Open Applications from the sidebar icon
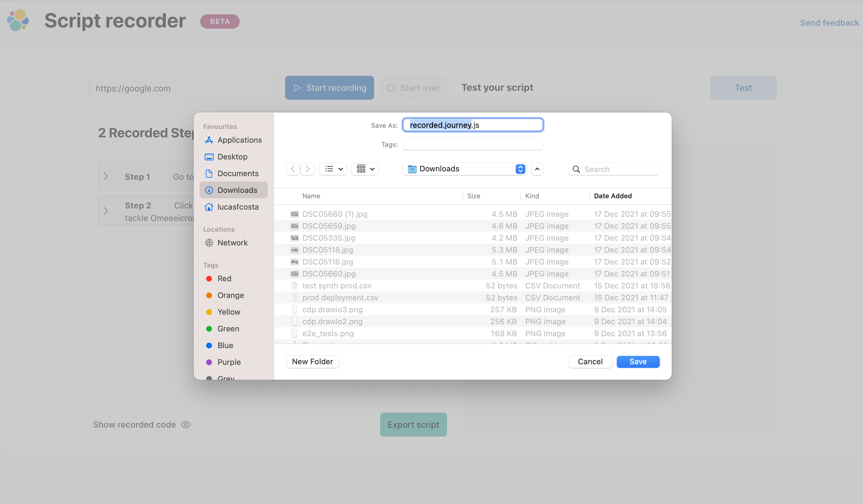863x504 pixels. click(209, 140)
